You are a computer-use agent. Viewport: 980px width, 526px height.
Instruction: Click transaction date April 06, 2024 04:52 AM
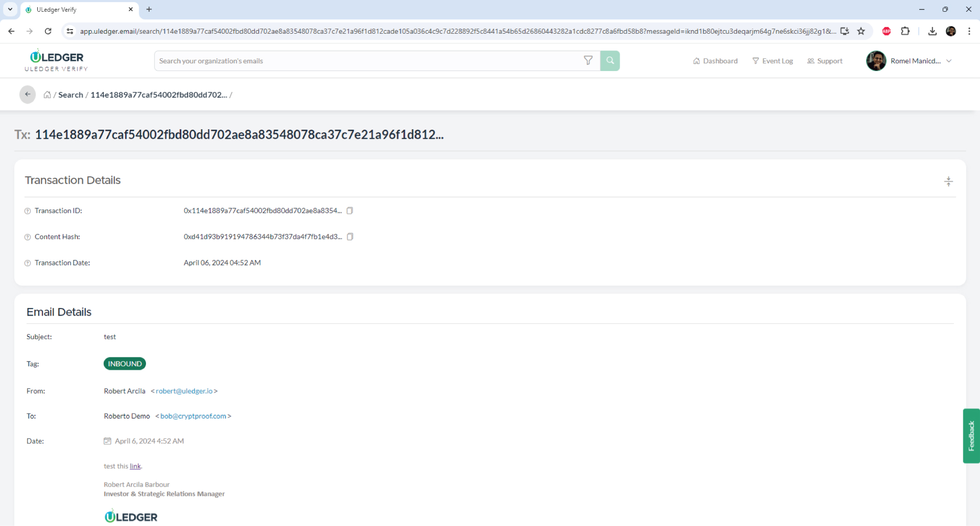pos(222,262)
